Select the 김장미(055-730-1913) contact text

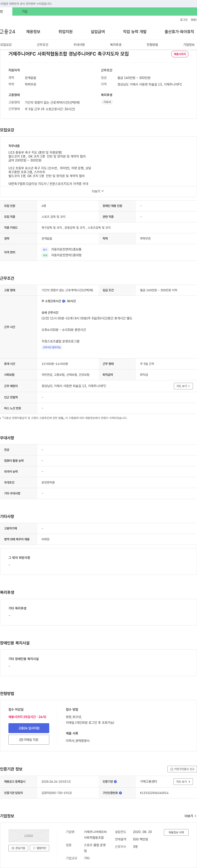[x=56, y=793]
